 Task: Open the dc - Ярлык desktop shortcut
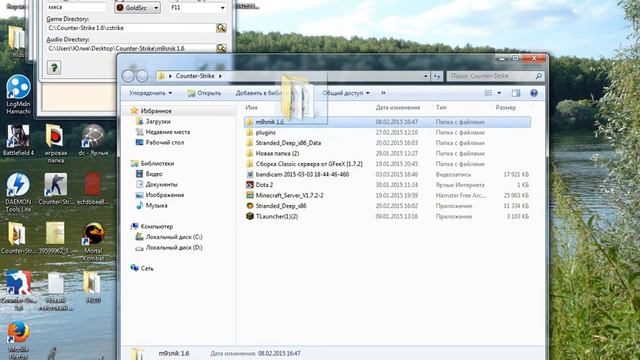click(93, 140)
